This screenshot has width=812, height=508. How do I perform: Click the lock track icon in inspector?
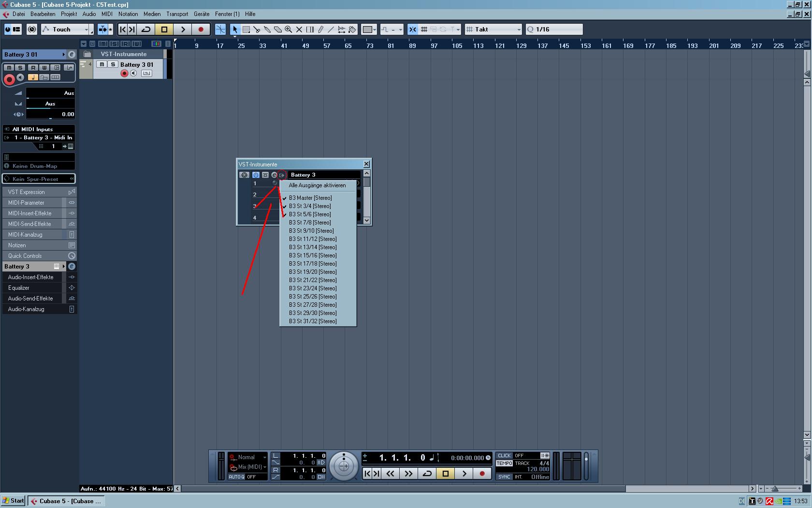point(44,77)
